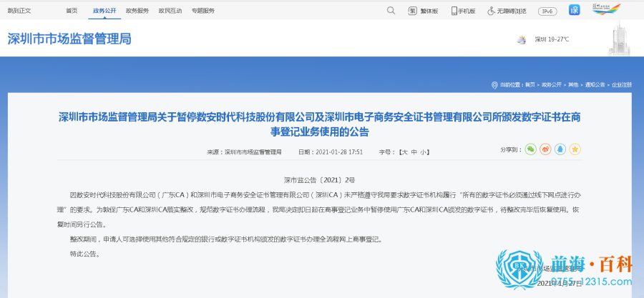Go to 政务公开 breadcrumb link
Image resolution: width=644 pixels, height=298 pixels.
pos(551,85)
